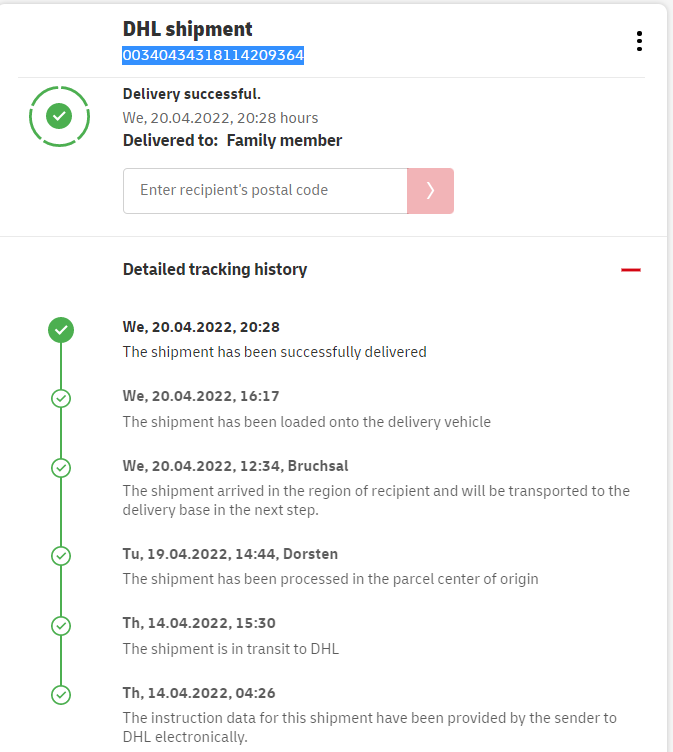Click the 14.04.2022, 15:30 timeline entry date

(199, 623)
